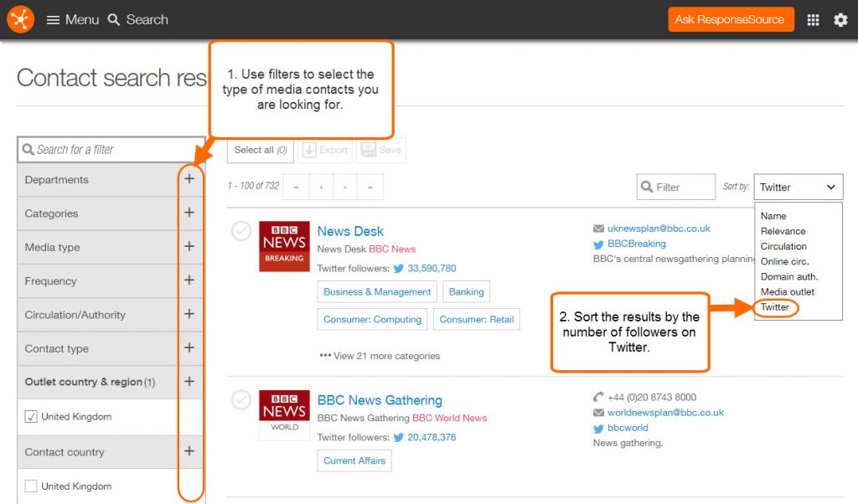858x504 pixels.
Task: Sort results by Domain auth.
Action: coord(789,276)
